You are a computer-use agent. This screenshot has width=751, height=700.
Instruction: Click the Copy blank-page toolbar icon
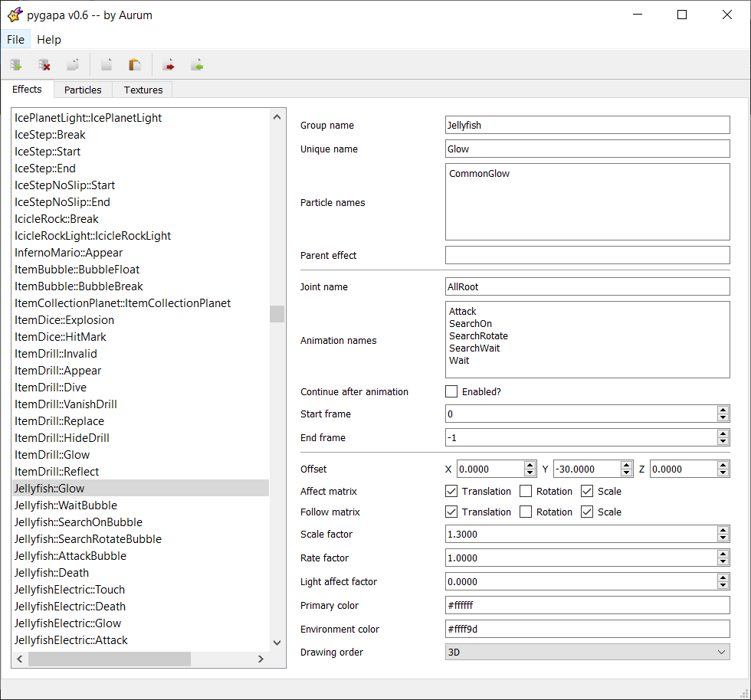point(107,64)
